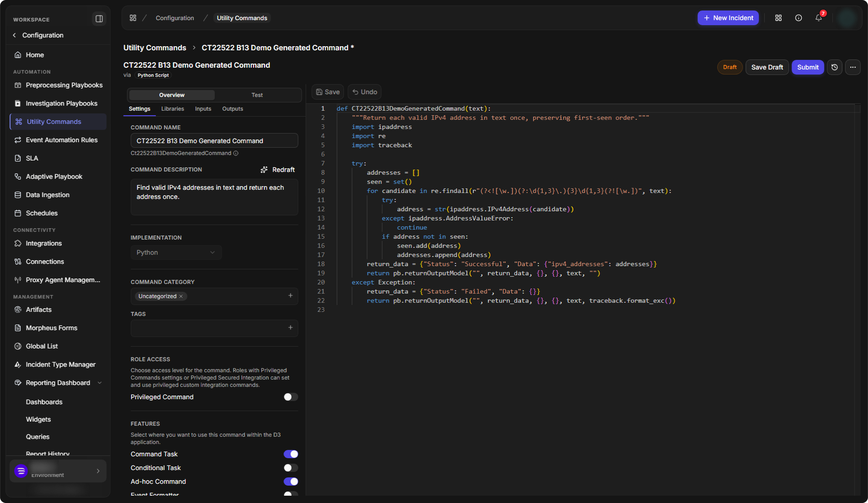Image resolution: width=868 pixels, height=503 pixels.
Task: Open Adaptive Playbook in sidebar
Action: tap(58, 177)
